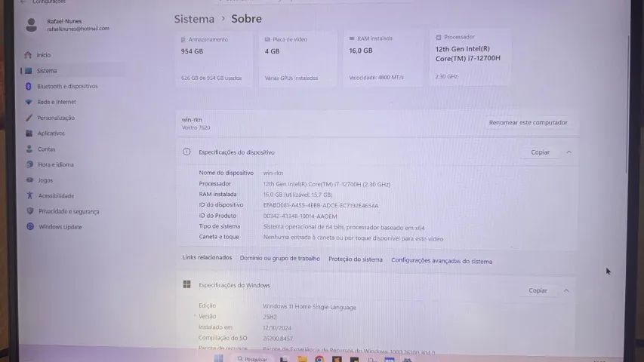644x362 pixels.
Task: Collapse the Especificações do dispositivo section chevron
Action: coord(569,152)
